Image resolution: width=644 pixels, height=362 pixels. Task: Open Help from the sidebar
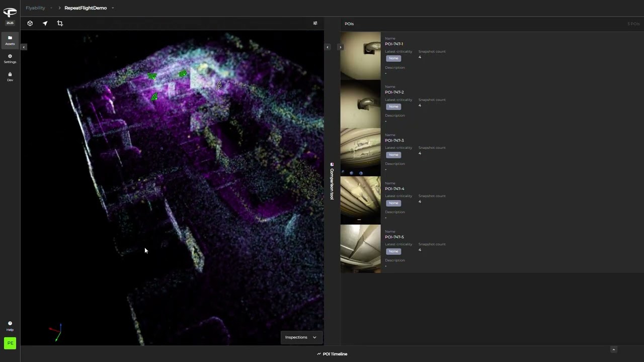pos(10,326)
